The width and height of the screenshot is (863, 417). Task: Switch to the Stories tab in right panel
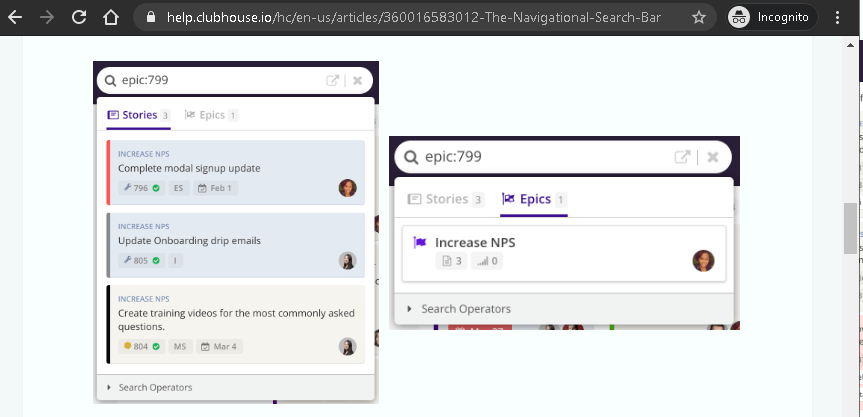[x=446, y=199]
